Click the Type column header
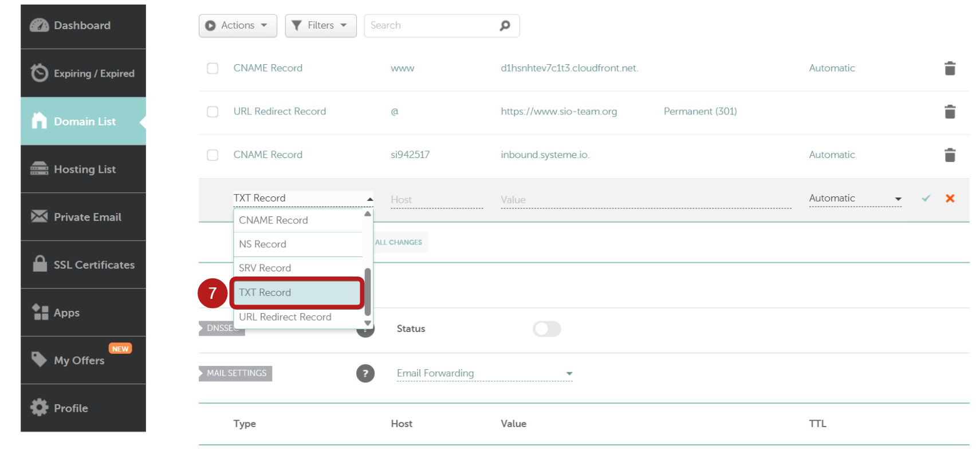This screenshot has height=450, width=980. [245, 424]
